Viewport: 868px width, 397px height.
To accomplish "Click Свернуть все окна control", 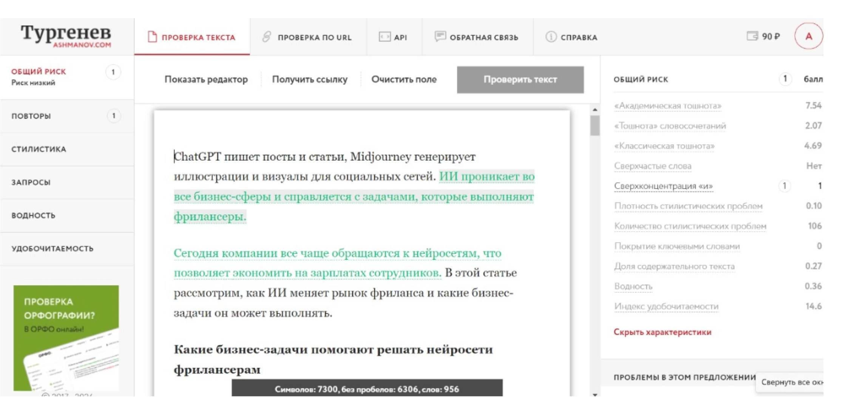I will point(791,382).
